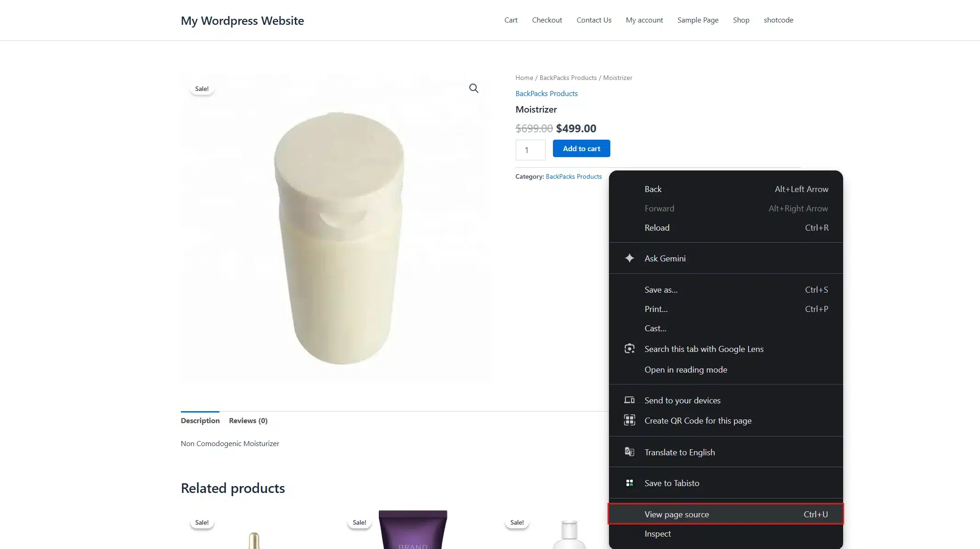Visit the Sample Page link
This screenshot has width=980, height=549.
point(698,20)
